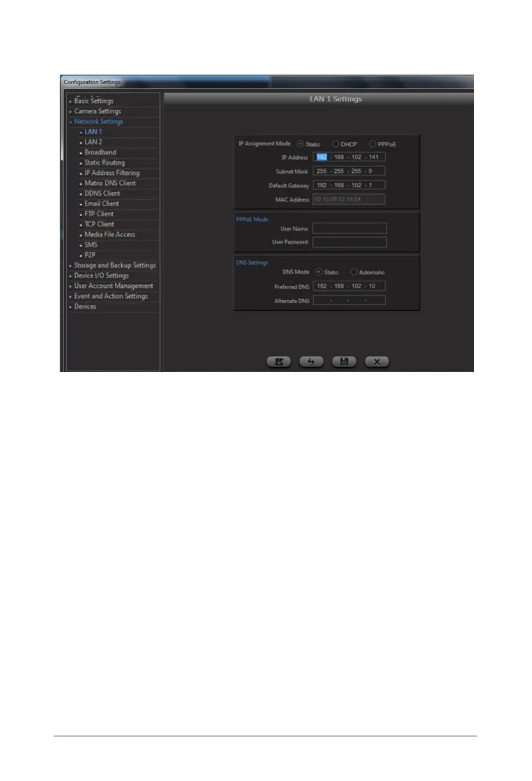Click the IP Assignment Mode label

coord(265,144)
